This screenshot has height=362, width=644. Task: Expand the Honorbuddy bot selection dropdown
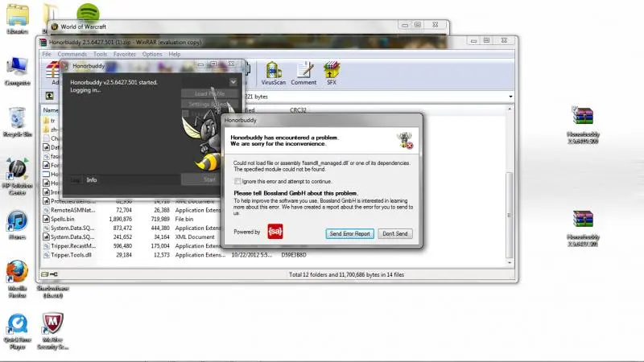(233, 82)
